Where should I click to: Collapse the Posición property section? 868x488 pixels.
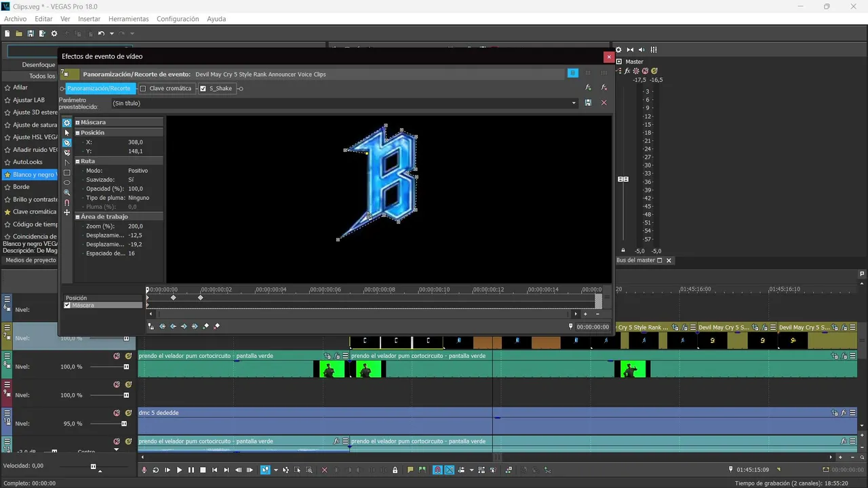pyautogui.click(x=78, y=133)
